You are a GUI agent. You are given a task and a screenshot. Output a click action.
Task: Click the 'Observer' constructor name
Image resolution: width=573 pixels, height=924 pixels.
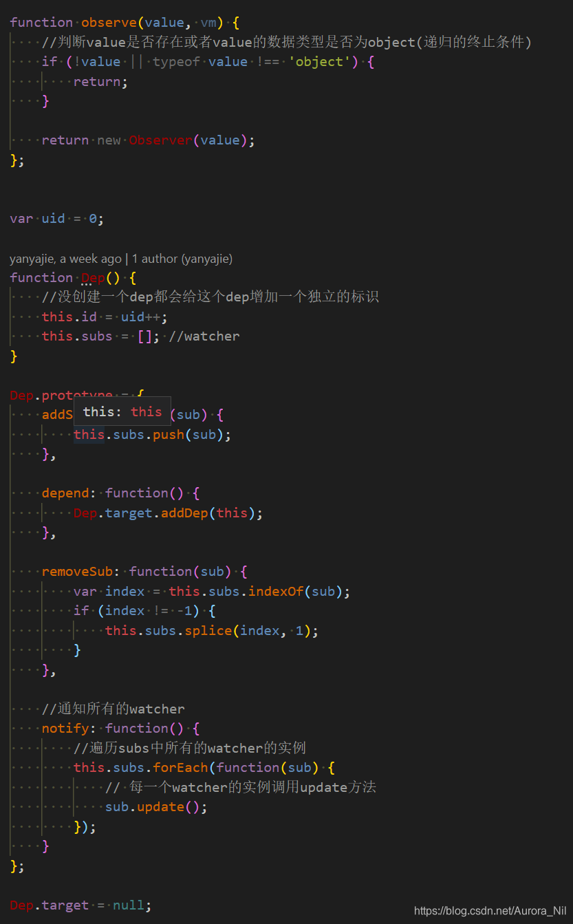(x=160, y=140)
